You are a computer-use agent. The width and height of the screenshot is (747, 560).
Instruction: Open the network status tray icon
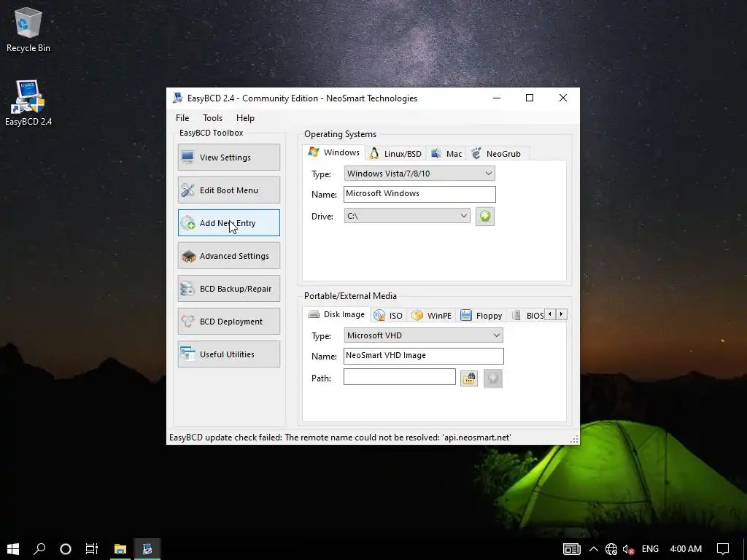point(611,549)
